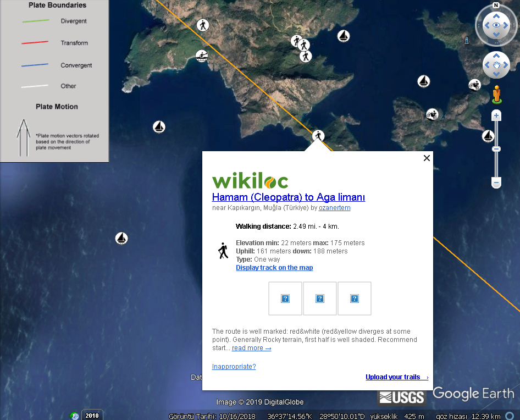
Task: Select the sailboat marker beside the zoom slider
Action: (x=488, y=136)
